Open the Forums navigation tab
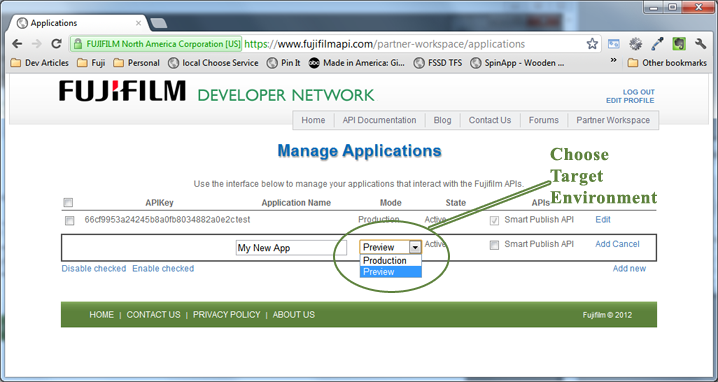Viewport: 718px width, 382px height. click(x=544, y=120)
